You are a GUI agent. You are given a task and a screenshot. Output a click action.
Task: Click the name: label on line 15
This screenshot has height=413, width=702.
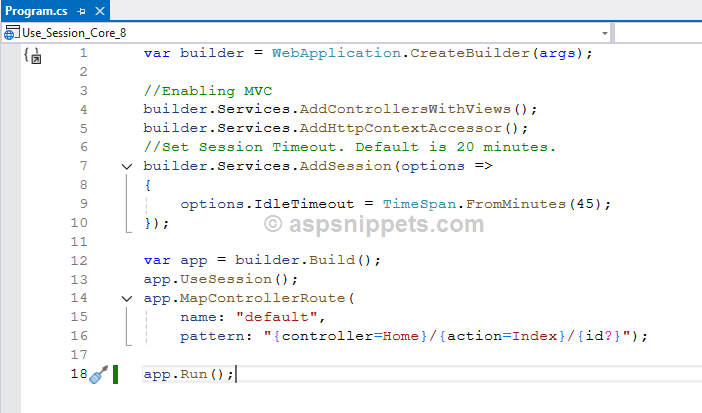coord(202,317)
